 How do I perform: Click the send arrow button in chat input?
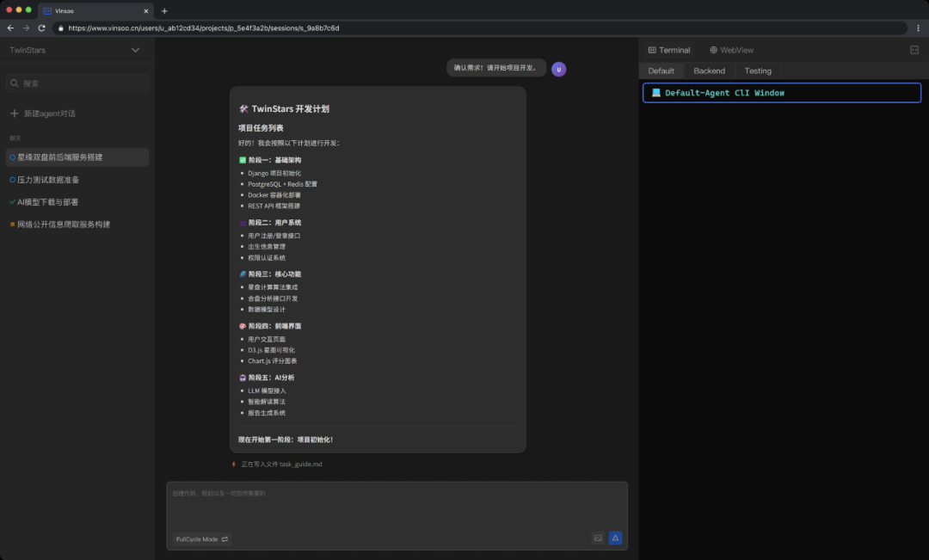click(x=615, y=538)
